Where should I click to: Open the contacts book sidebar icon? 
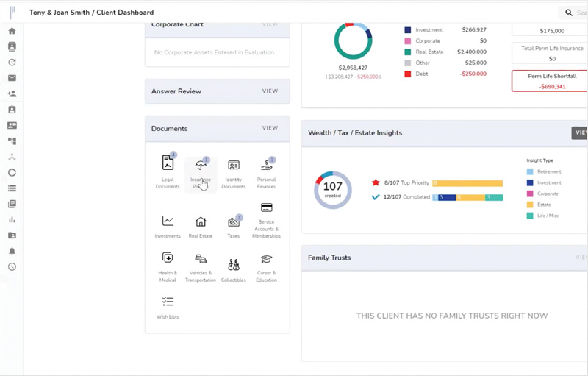pos(12,46)
